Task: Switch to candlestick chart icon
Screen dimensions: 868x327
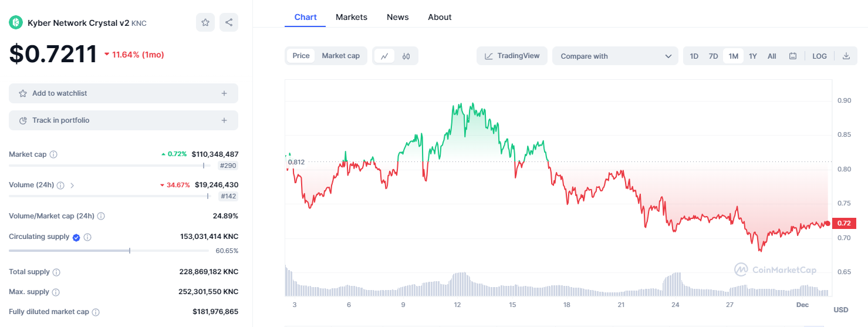Action: tap(406, 56)
